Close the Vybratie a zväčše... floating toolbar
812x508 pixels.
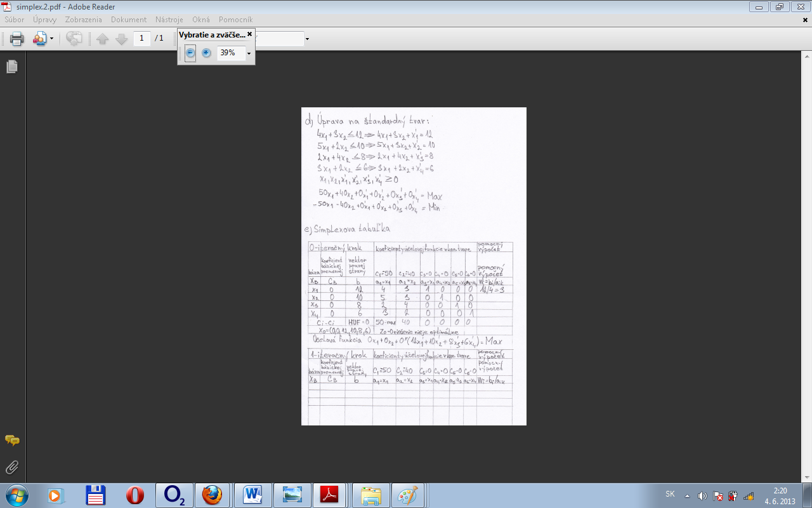tap(249, 34)
